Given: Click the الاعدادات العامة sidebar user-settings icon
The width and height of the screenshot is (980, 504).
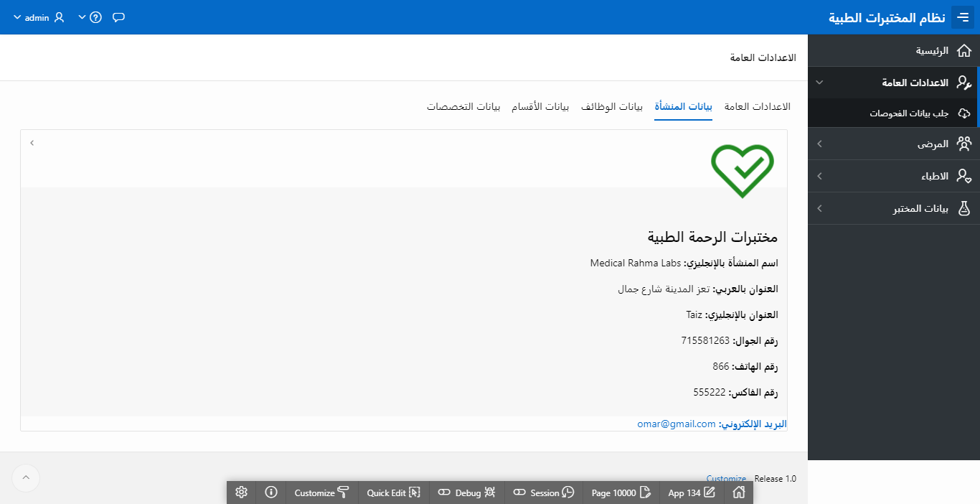Looking at the screenshot, I should [964, 83].
